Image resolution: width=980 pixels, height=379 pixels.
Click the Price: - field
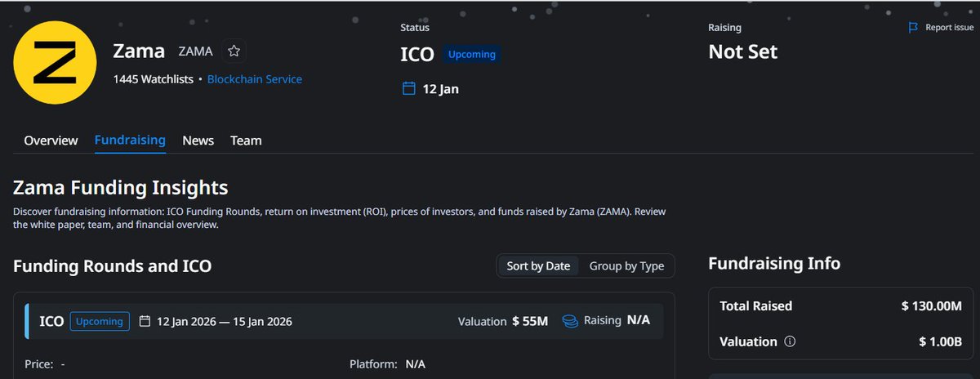[x=46, y=363]
